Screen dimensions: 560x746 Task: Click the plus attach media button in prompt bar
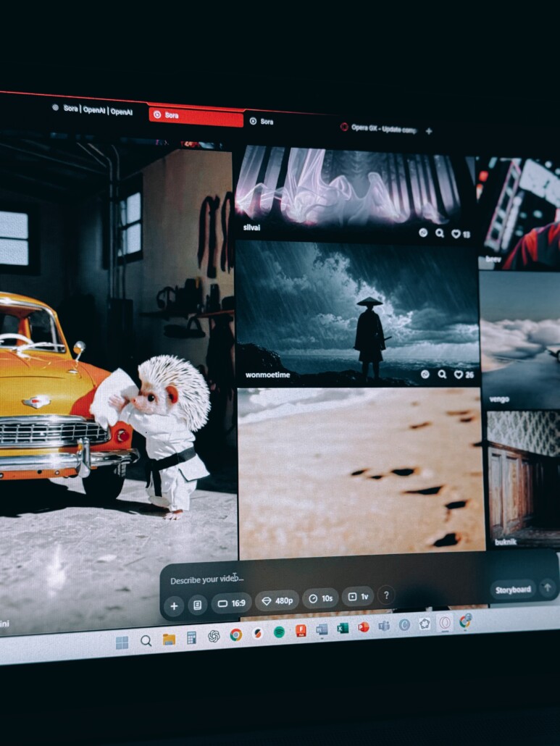[x=174, y=605]
